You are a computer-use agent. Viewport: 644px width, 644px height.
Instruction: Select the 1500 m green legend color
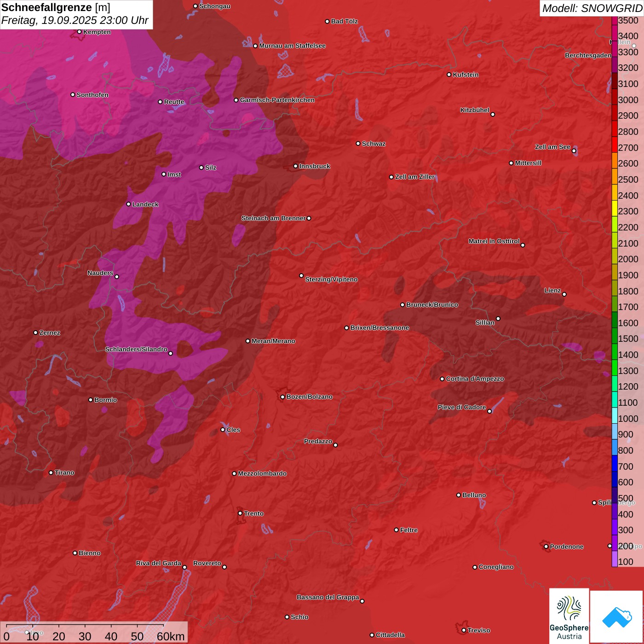click(615, 336)
